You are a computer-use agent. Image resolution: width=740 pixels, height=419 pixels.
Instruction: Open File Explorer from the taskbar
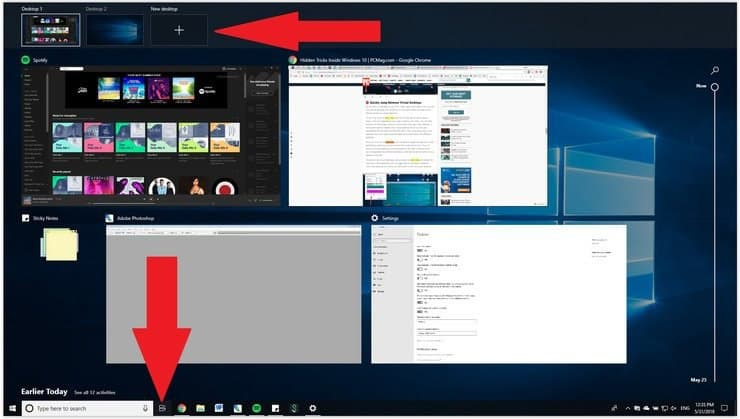point(201,408)
